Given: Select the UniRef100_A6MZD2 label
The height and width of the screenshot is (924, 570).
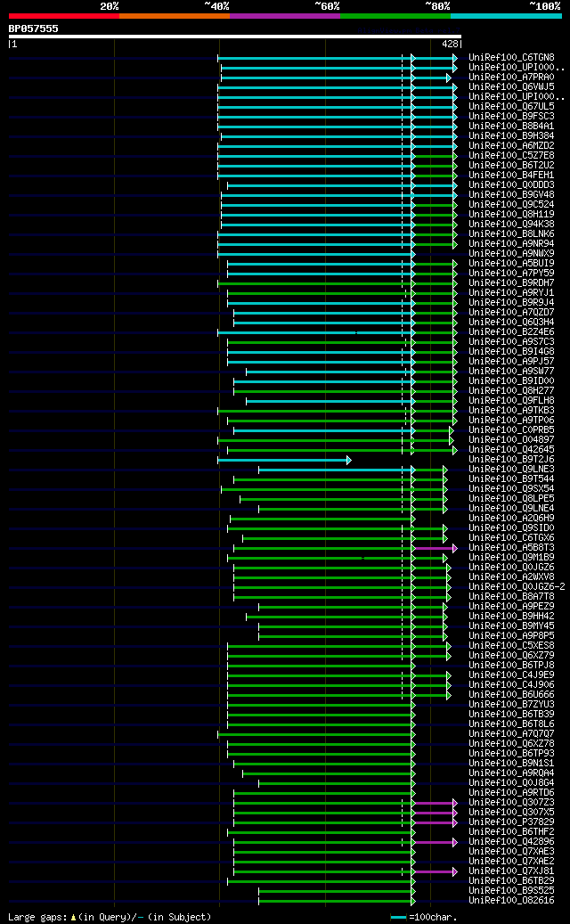Looking at the screenshot, I should click(x=511, y=145).
